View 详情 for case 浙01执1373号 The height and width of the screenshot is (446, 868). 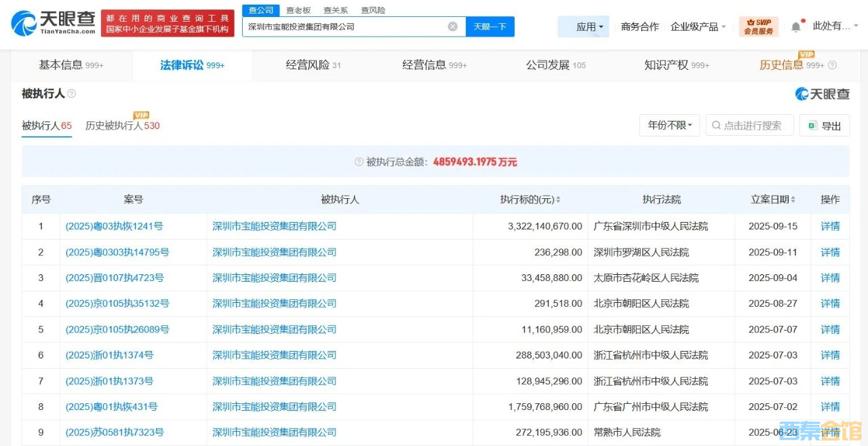(830, 381)
